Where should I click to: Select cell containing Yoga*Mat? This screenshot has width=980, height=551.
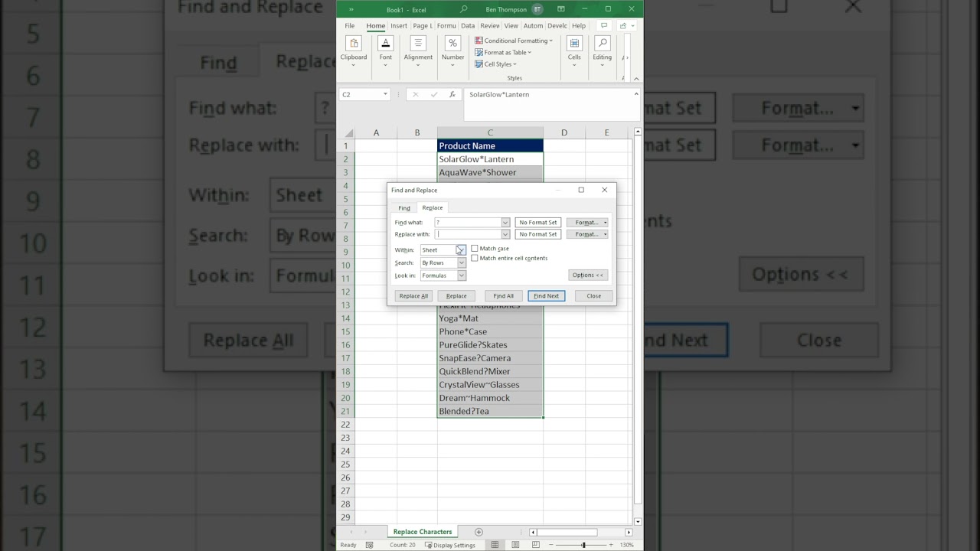(490, 318)
